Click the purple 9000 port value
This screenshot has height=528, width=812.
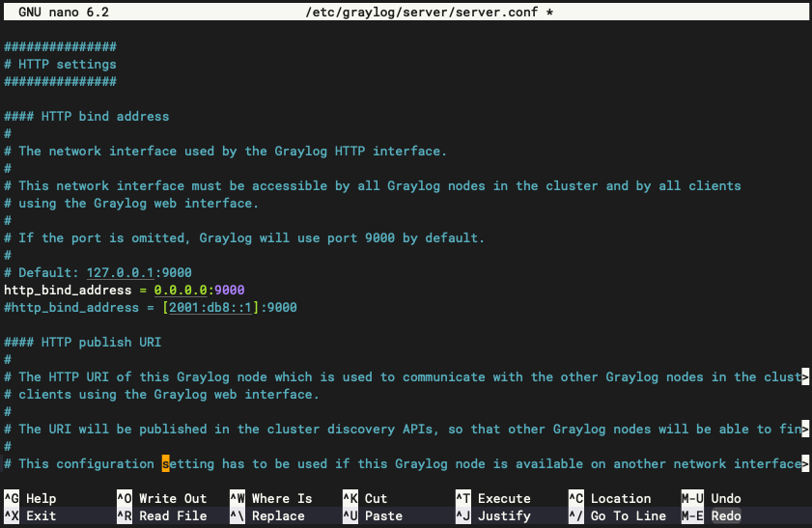pos(230,291)
